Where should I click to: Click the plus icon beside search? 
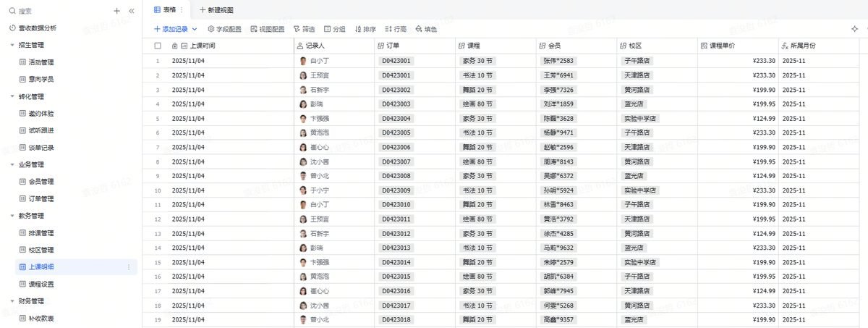[x=117, y=11]
